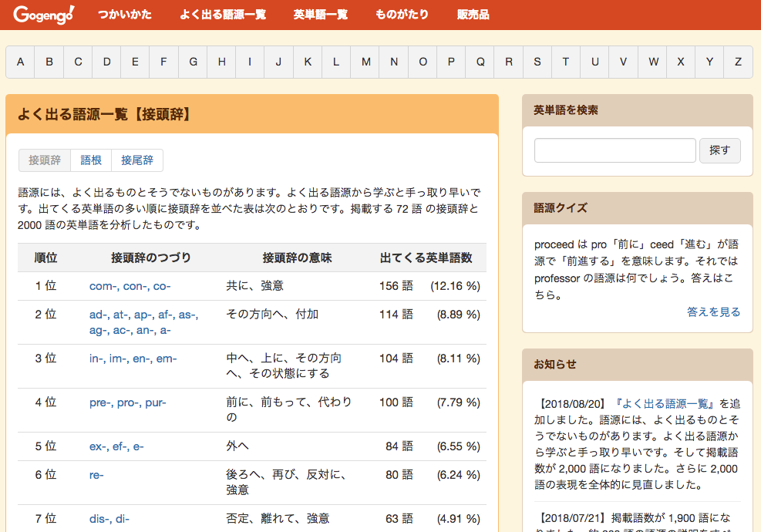Click the 接頭辞の意味 column header
761x532 pixels.
coord(297,258)
